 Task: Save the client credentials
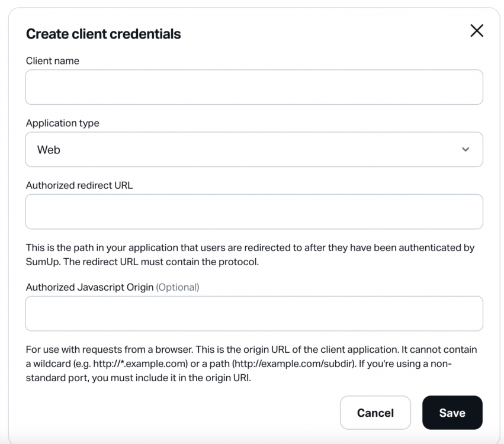point(452,413)
